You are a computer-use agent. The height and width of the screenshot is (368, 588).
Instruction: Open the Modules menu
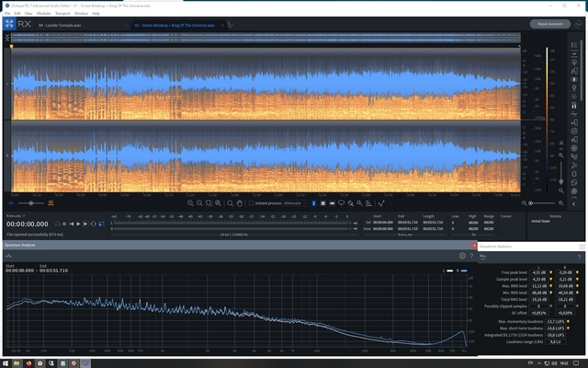(42, 14)
